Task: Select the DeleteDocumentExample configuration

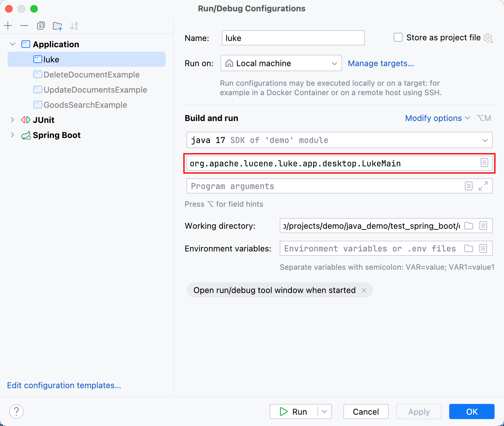Action: (x=87, y=74)
